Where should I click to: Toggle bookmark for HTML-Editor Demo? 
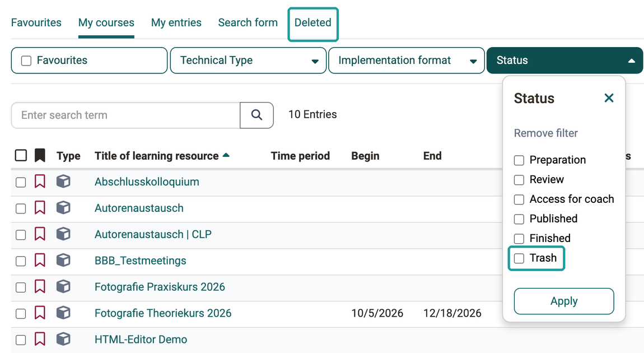coord(40,339)
